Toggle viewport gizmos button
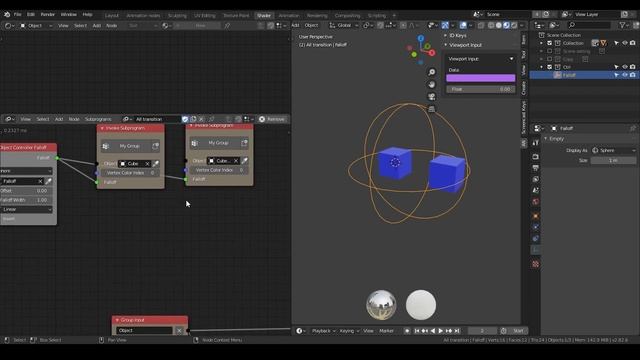The width and height of the screenshot is (640, 360). point(445,25)
